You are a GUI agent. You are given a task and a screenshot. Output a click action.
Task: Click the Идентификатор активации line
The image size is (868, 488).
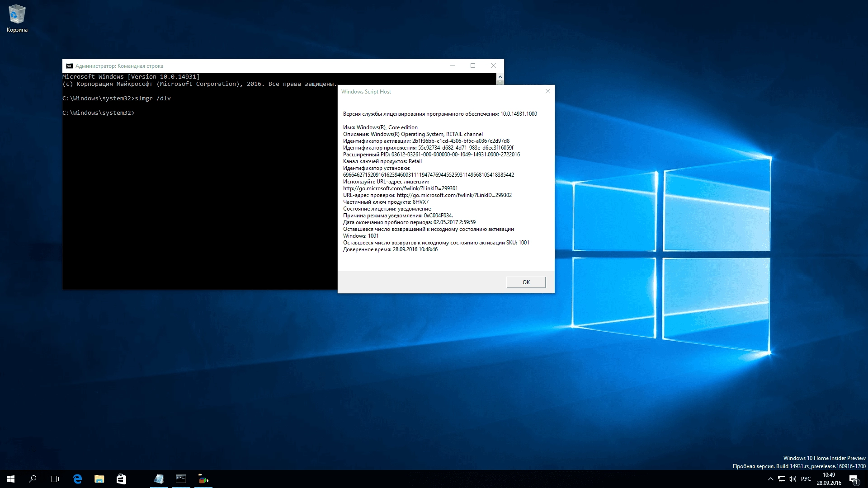(426, 141)
